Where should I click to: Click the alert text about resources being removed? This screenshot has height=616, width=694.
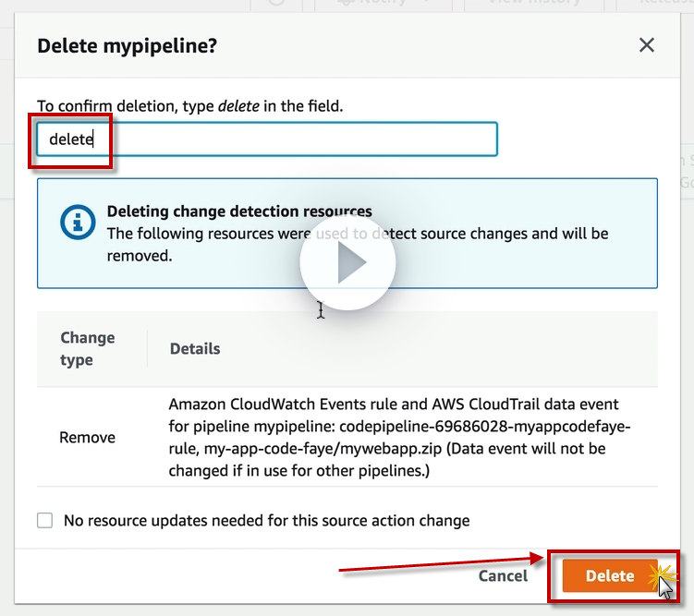pyautogui.click(x=357, y=244)
